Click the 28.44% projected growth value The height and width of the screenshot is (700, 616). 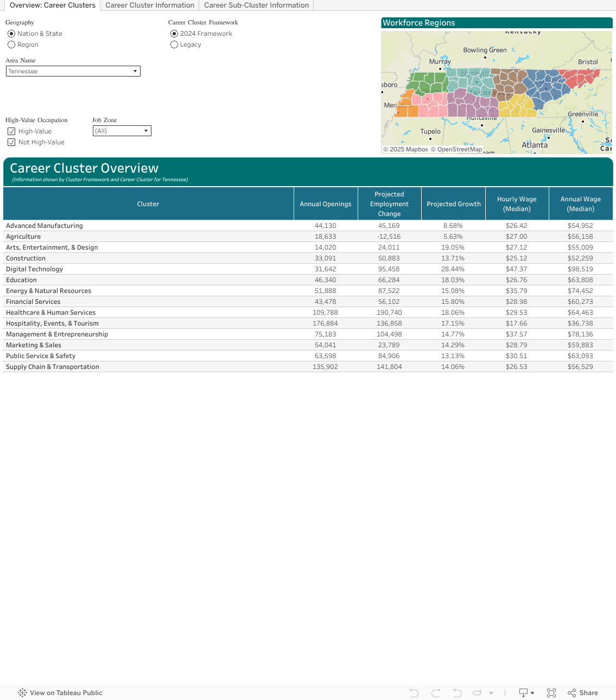coord(453,269)
